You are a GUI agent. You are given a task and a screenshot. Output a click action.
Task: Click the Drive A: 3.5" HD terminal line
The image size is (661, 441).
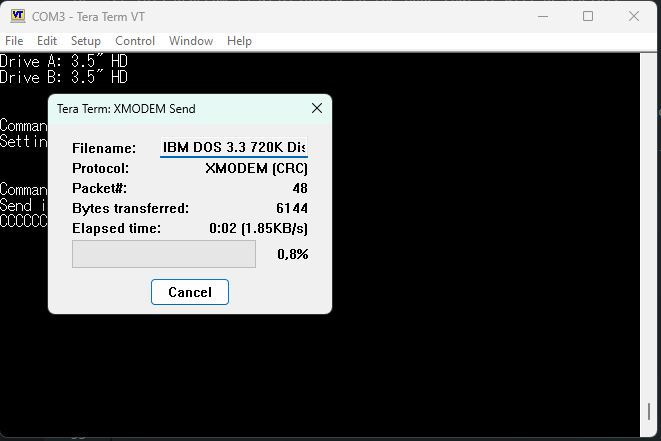click(64, 62)
